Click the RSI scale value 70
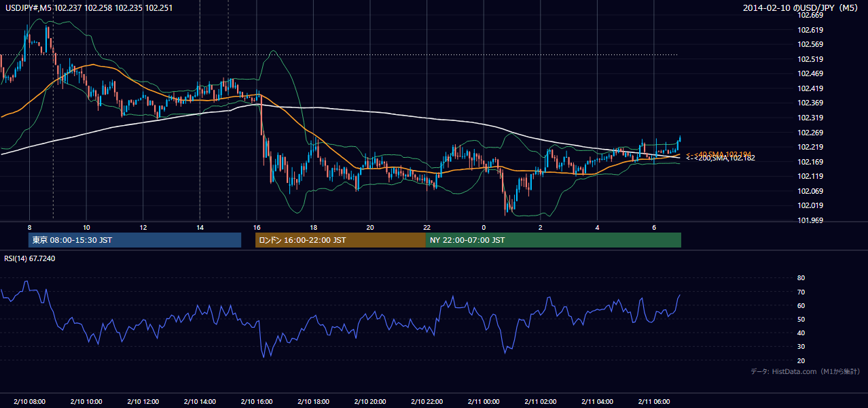This screenshot has width=868, height=408. pos(801,292)
